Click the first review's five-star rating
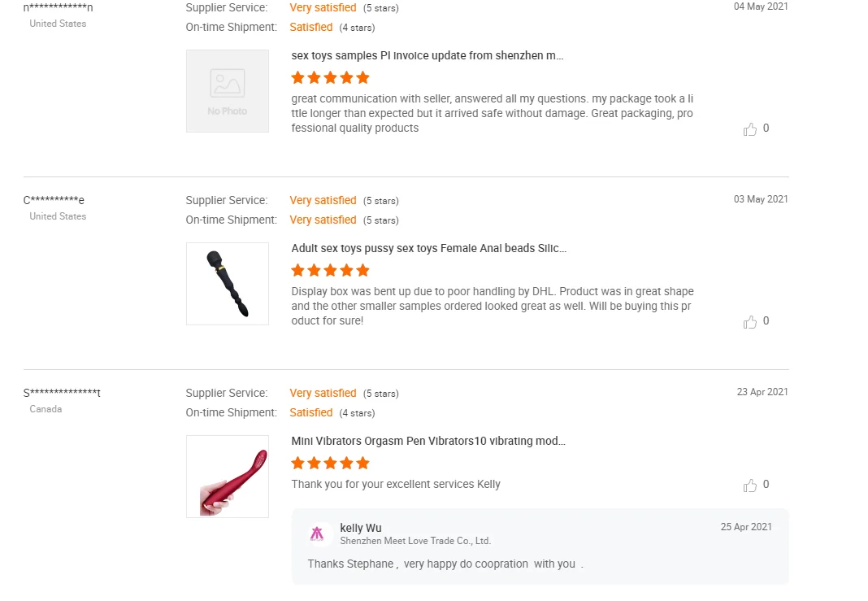This screenshot has width=868, height=601. click(330, 78)
